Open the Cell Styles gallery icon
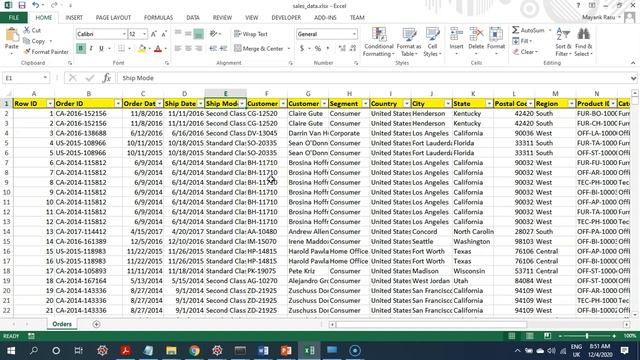This screenshot has height=360, width=640. click(x=432, y=34)
